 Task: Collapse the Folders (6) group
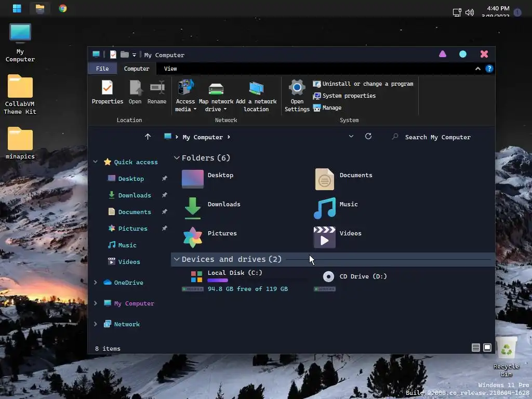click(177, 158)
